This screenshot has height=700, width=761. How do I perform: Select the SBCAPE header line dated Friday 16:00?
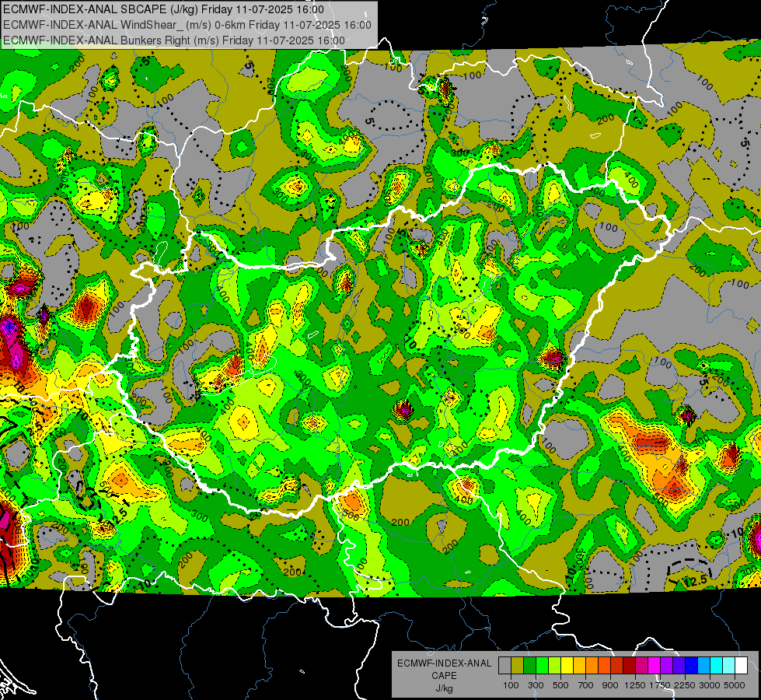163,9
